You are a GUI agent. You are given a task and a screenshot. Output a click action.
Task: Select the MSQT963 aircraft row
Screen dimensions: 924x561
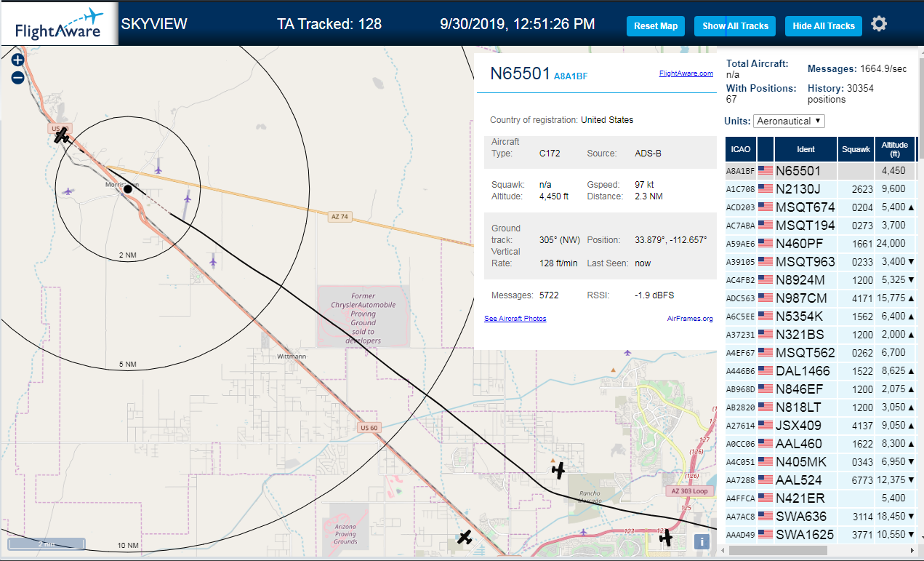pyautogui.click(x=821, y=262)
